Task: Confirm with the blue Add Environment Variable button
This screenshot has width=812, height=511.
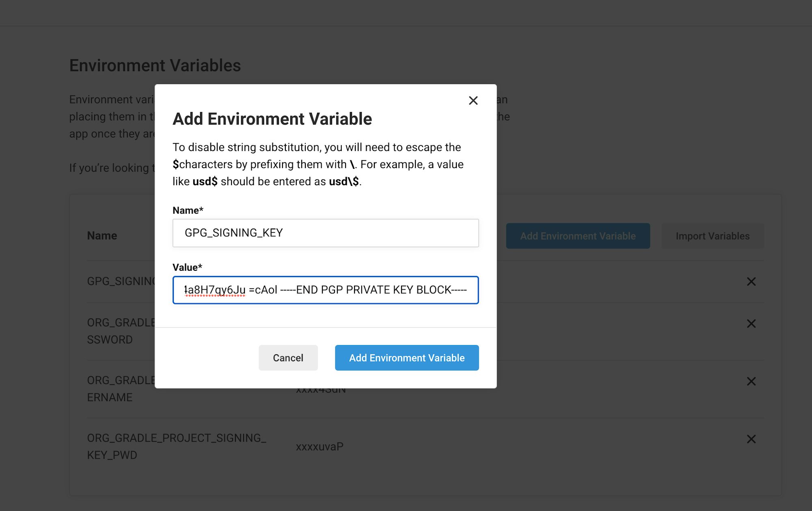Action: 406,358
